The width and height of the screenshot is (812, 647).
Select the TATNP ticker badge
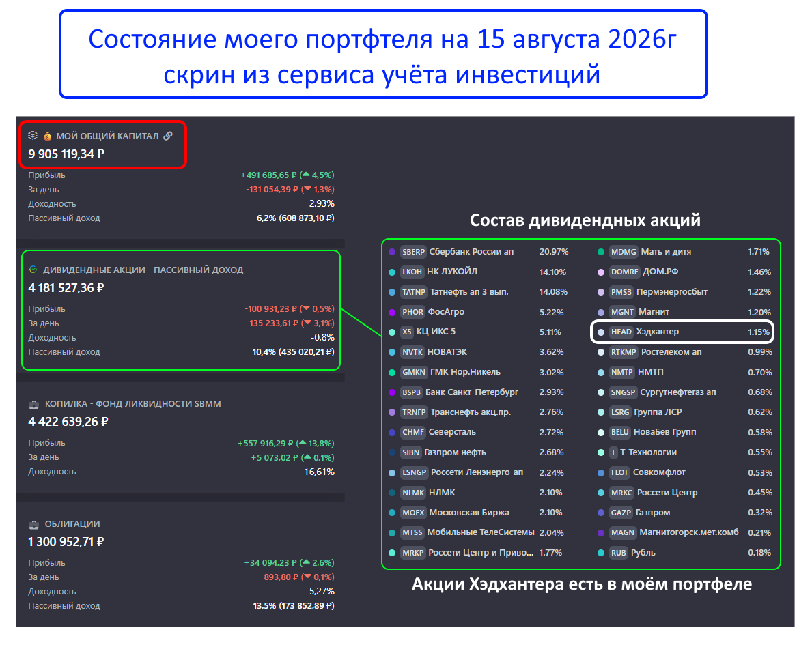pyautogui.click(x=414, y=292)
